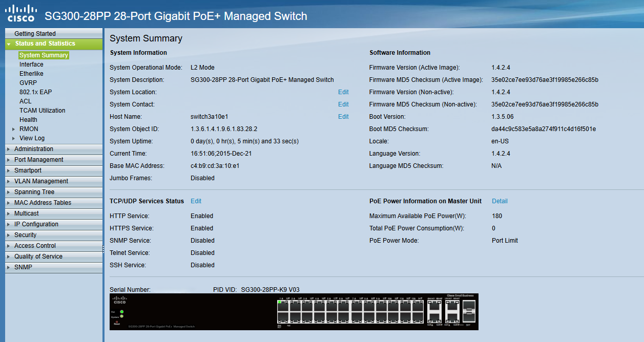Image resolution: width=644 pixels, height=342 pixels.
Task: Expand the View Log tree arrow
Action: pyautogui.click(x=13, y=138)
